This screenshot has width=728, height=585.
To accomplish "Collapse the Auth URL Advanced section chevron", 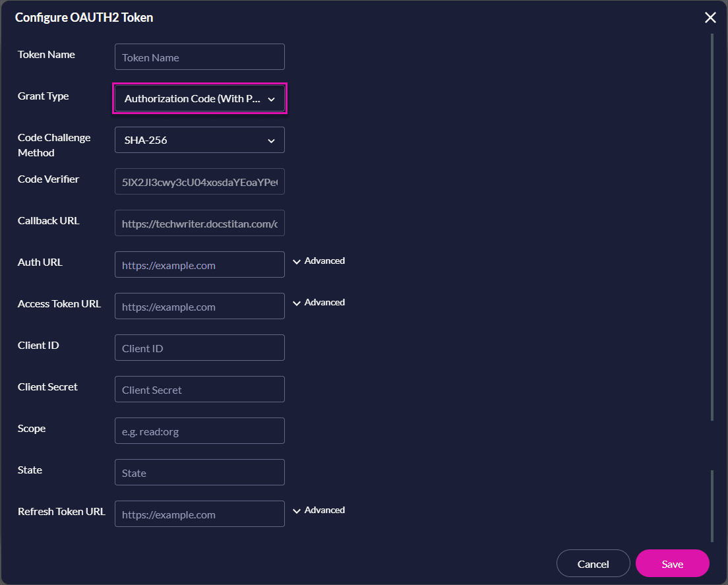I will click(297, 261).
